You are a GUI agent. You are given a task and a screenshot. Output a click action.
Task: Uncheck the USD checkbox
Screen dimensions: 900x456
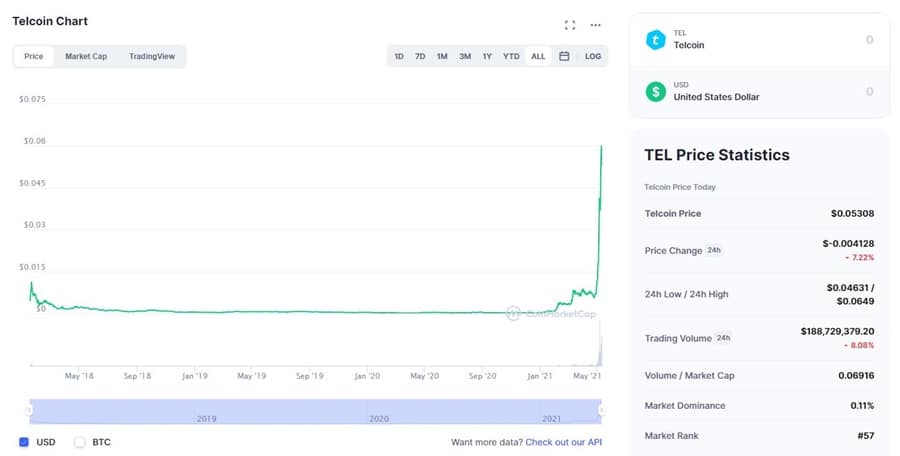click(x=24, y=442)
